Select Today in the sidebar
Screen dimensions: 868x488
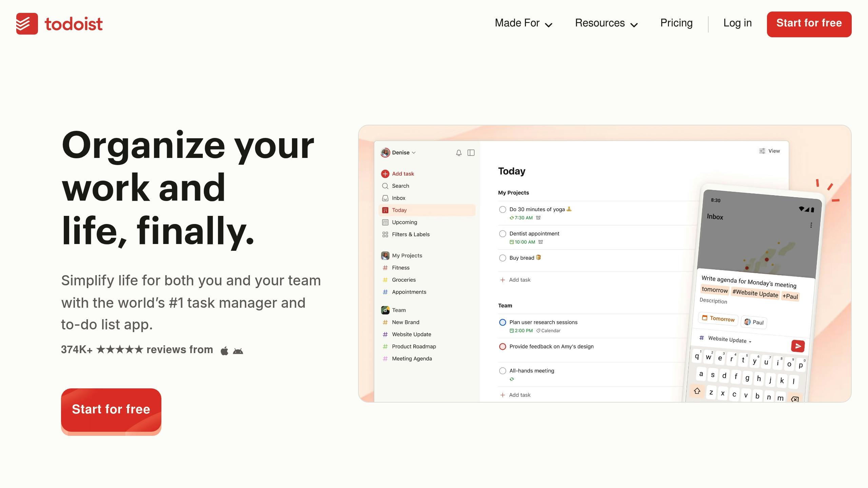(427, 210)
